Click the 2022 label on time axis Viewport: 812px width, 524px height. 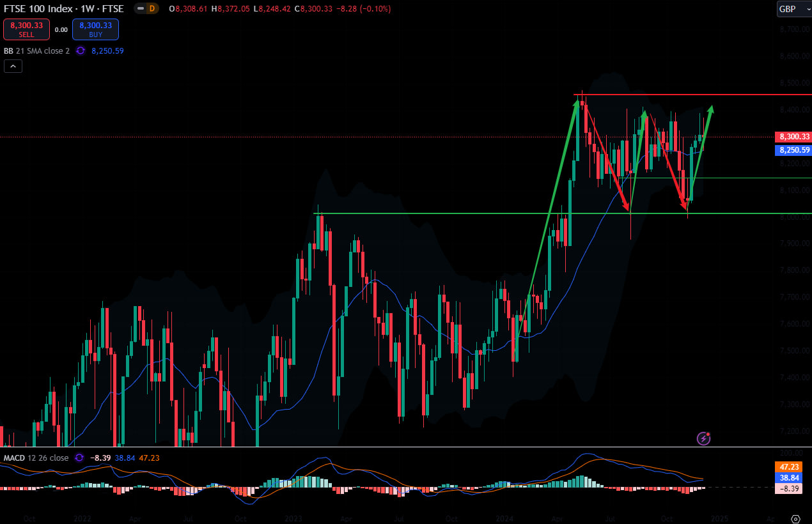tap(82, 518)
